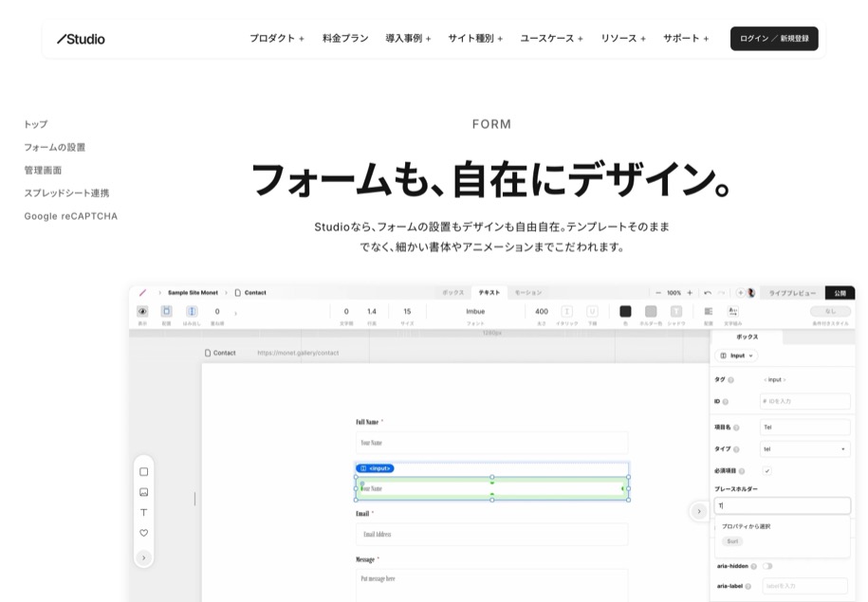Open the text shadow (シャドウ) swatch
The width and height of the screenshot is (868, 602).
[x=676, y=312]
